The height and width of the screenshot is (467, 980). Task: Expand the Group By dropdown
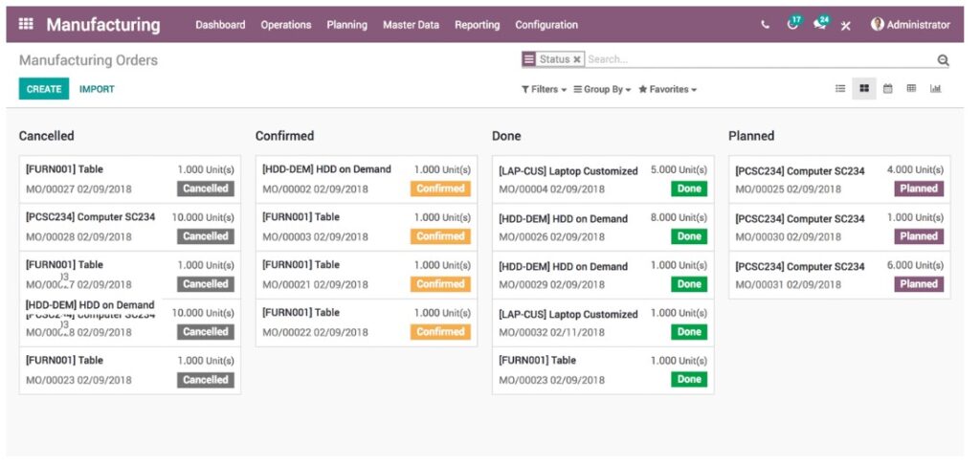click(x=603, y=89)
